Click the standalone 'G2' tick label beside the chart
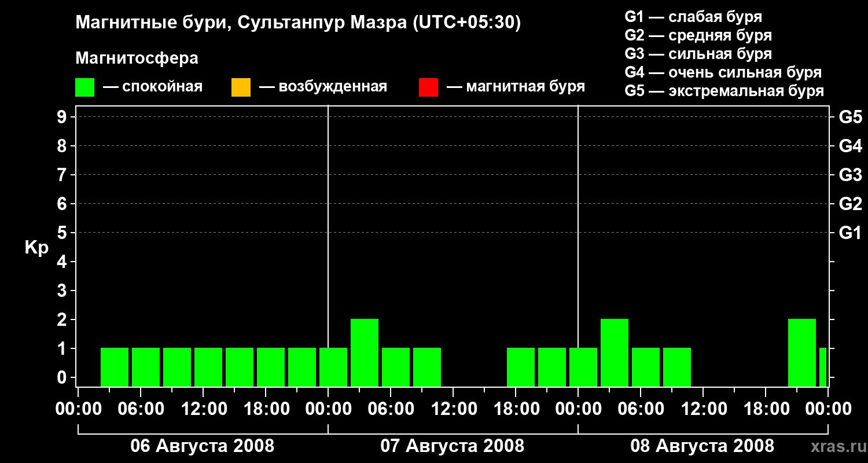Image resolution: width=868 pixels, height=463 pixels. pyautogui.click(x=851, y=204)
